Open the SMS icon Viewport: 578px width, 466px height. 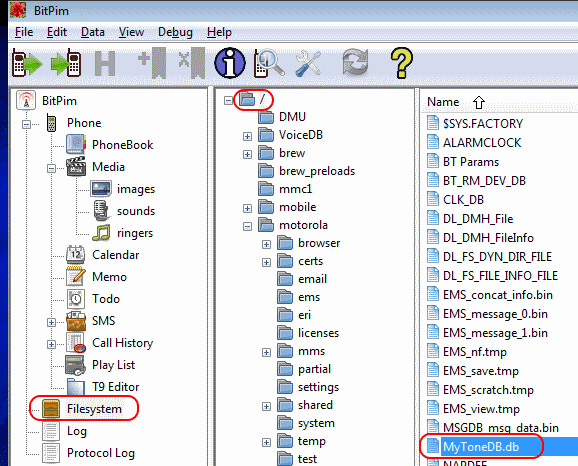[76, 321]
